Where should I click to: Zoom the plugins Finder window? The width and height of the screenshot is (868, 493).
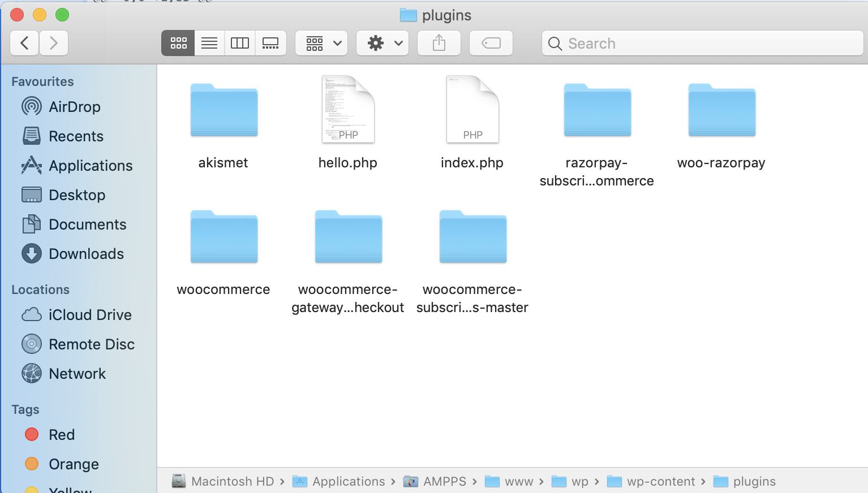[62, 15]
